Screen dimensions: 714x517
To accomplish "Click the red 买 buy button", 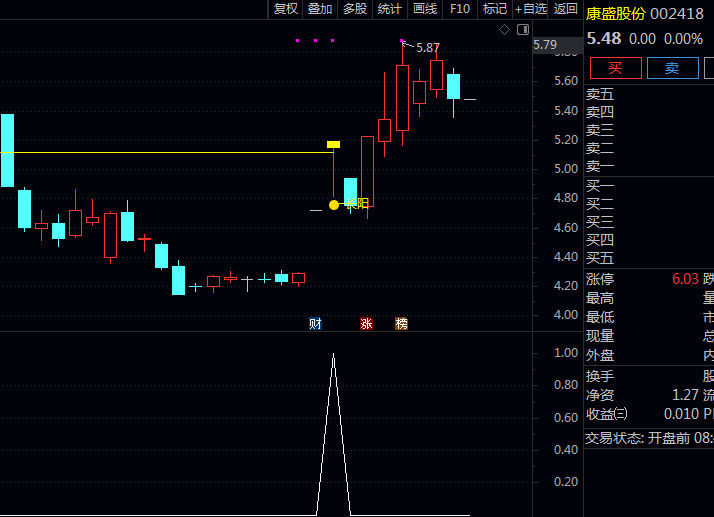I will [x=616, y=68].
